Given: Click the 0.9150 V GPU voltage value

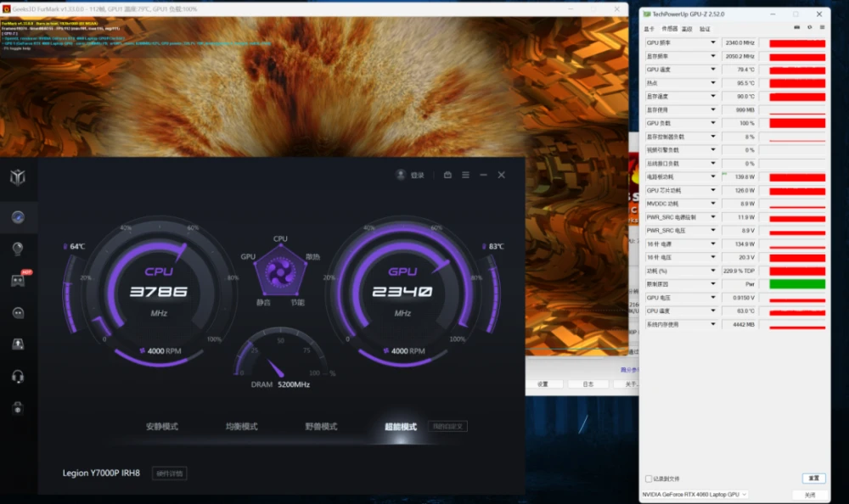Looking at the screenshot, I should tap(744, 298).
